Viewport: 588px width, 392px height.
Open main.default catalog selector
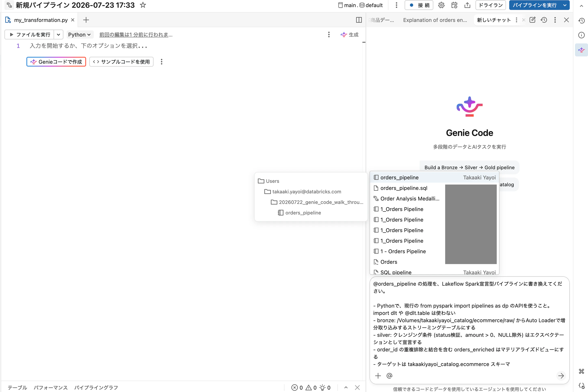[360, 5]
